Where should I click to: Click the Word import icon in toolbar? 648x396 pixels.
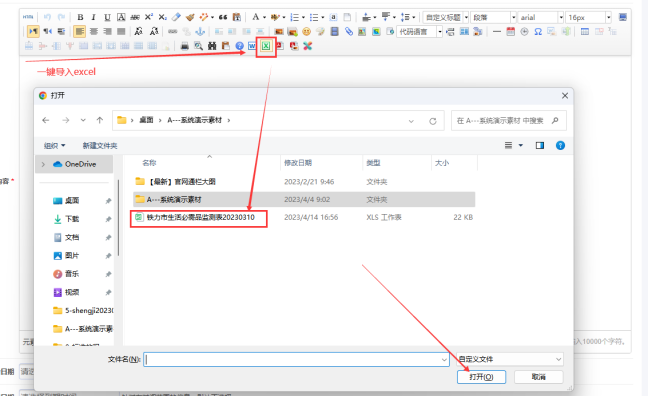[252, 46]
